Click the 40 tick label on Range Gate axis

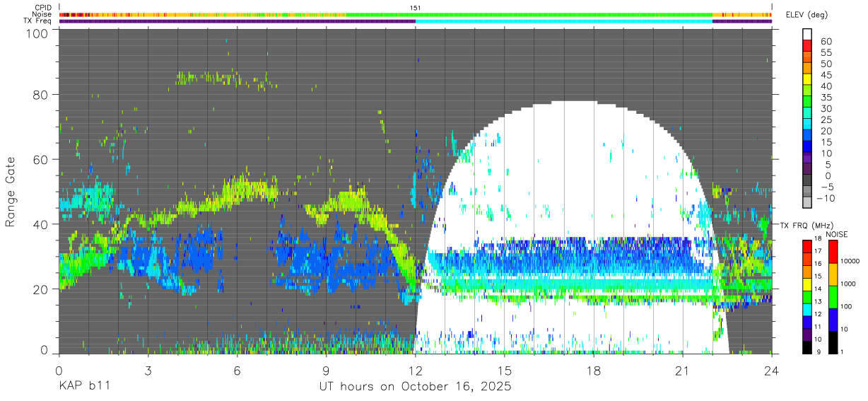[41, 224]
